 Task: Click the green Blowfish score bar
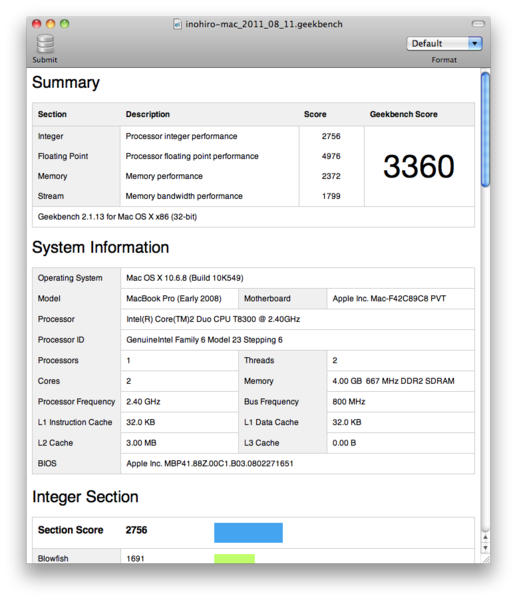pos(234,559)
